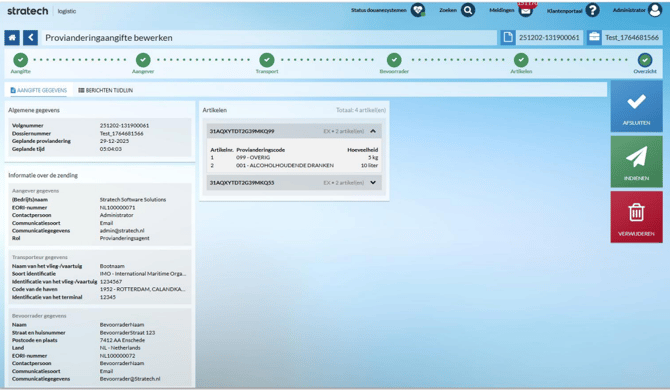Click the EORI-nummer NL100000072
670x390 pixels.
pyautogui.click(x=118, y=356)
